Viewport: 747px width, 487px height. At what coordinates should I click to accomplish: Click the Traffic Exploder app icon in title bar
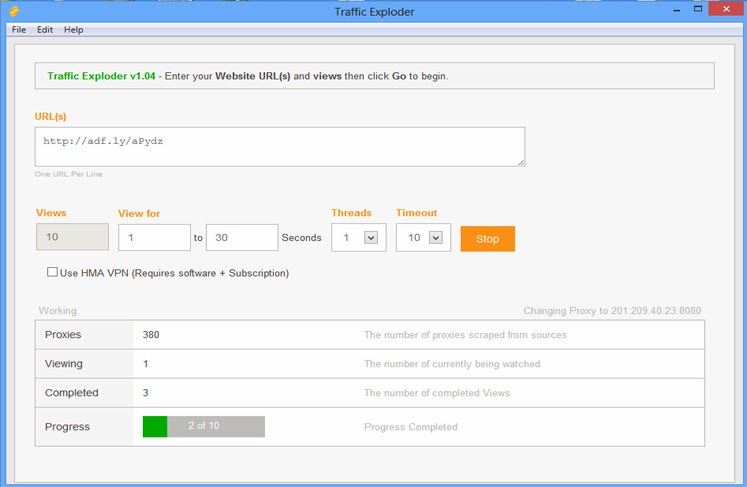tap(14, 11)
